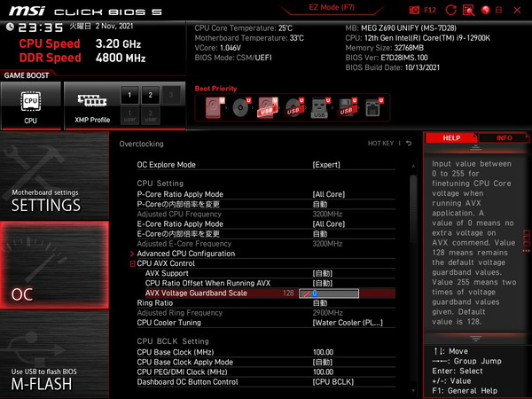Open the search magnifier icon
Image resolution: width=532 pixels, height=399 pixels.
coord(468,10)
